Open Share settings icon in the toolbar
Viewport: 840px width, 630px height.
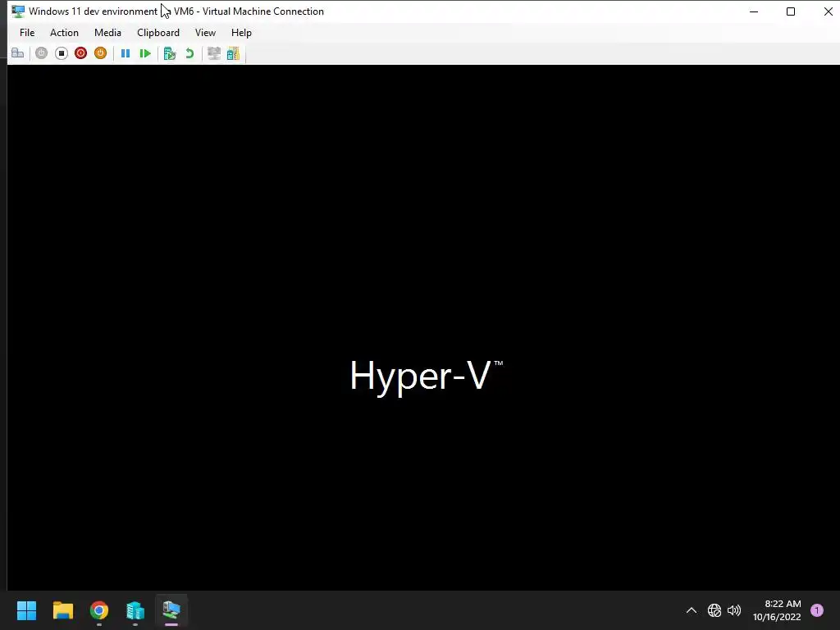pos(234,53)
